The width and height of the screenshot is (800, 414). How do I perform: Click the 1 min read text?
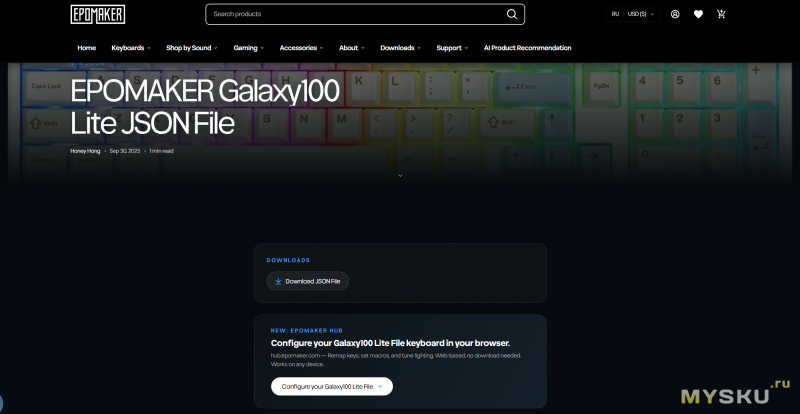161,151
